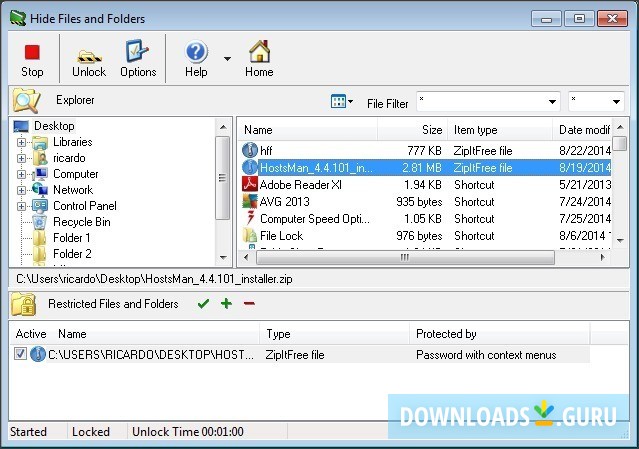Expand the Network tree node
Viewport: 639px width, 449px height.
point(21,190)
